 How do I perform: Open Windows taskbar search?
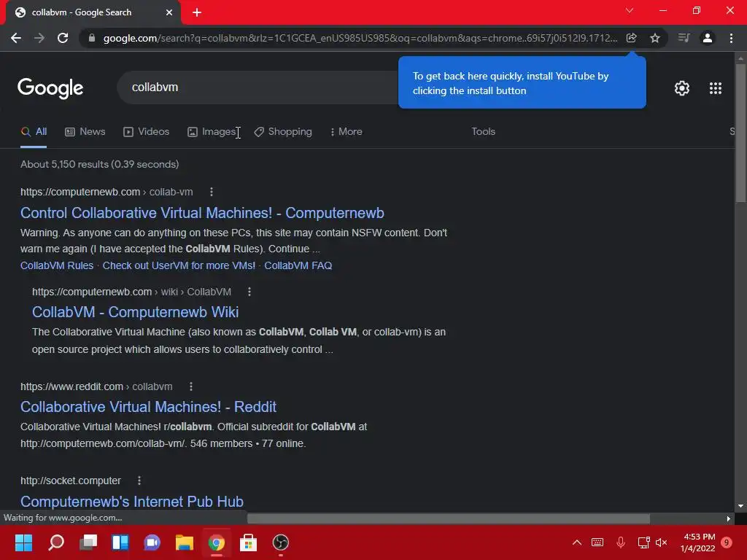[x=56, y=542]
